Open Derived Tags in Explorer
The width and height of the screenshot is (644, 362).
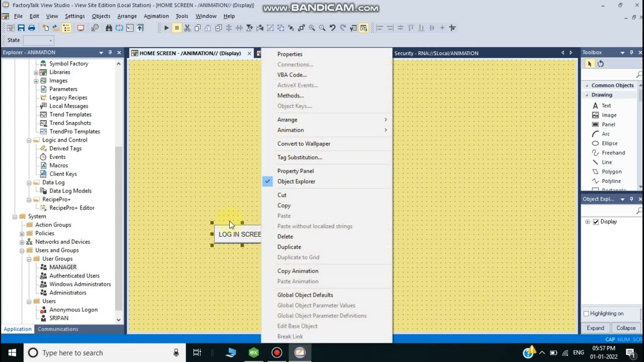pyautogui.click(x=65, y=149)
